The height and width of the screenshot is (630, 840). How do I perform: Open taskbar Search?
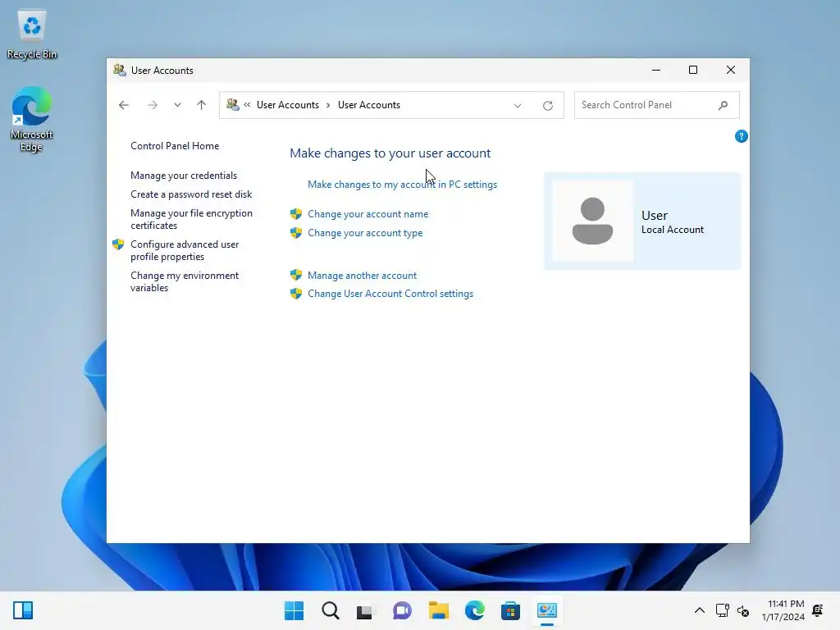330,610
